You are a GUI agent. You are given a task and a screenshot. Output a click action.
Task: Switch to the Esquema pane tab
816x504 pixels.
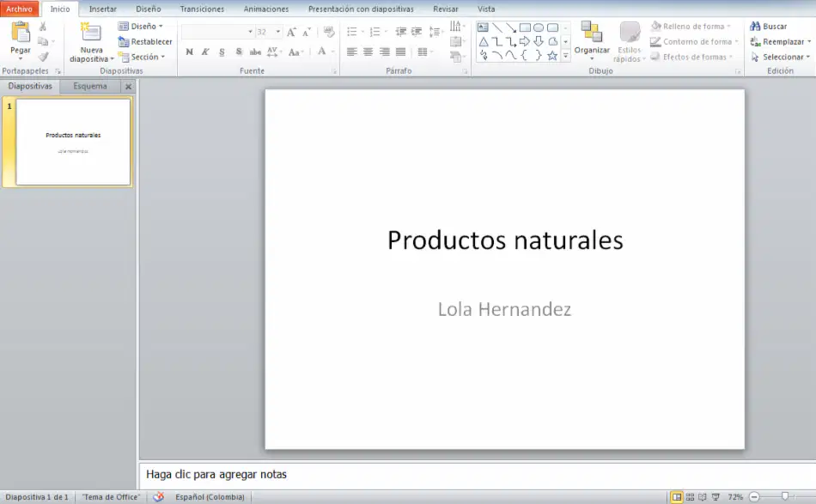click(90, 87)
